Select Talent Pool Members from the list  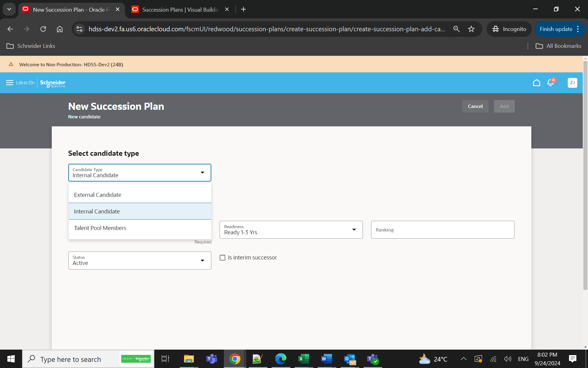pos(100,228)
